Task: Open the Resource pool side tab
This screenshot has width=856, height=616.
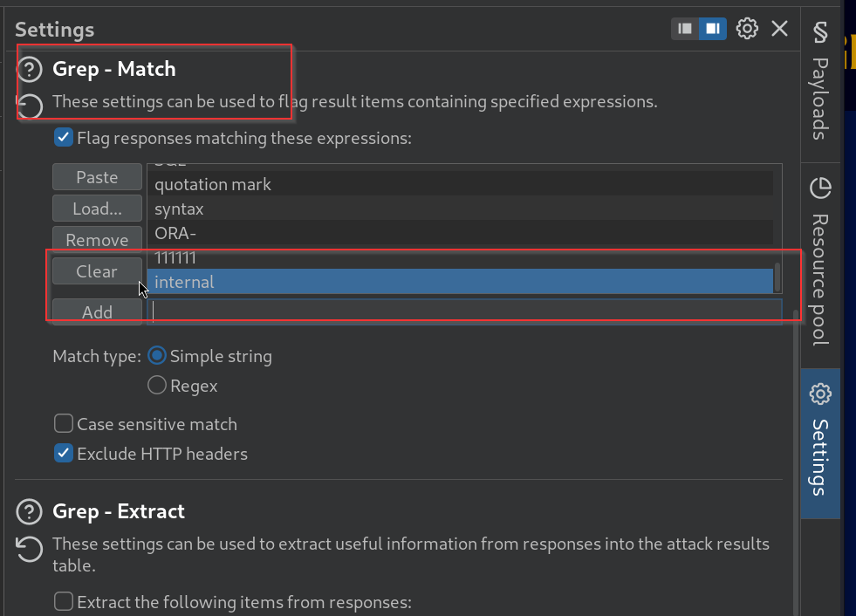Action: click(x=819, y=261)
